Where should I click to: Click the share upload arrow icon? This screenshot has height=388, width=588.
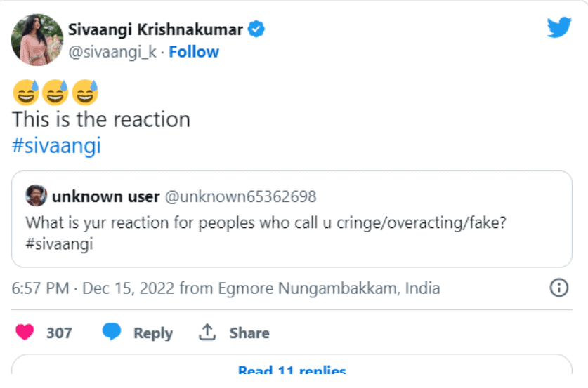point(207,333)
